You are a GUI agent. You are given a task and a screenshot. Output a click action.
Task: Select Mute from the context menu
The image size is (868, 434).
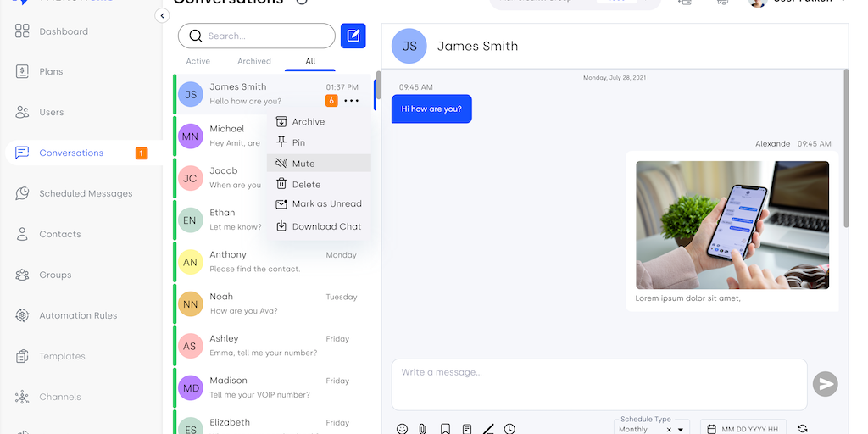303,164
